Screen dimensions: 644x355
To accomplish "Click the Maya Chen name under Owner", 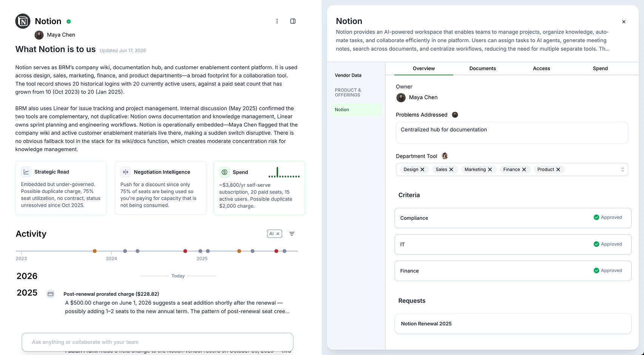I will (423, 97).
